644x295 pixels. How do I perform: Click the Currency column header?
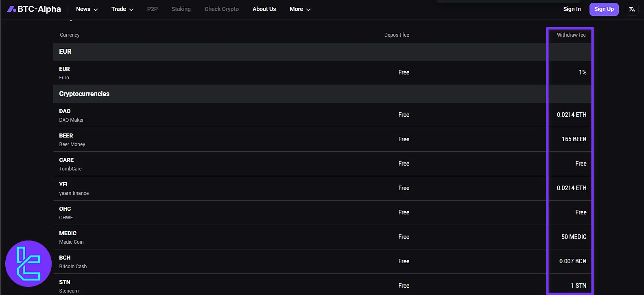click(x=70, y=35)
